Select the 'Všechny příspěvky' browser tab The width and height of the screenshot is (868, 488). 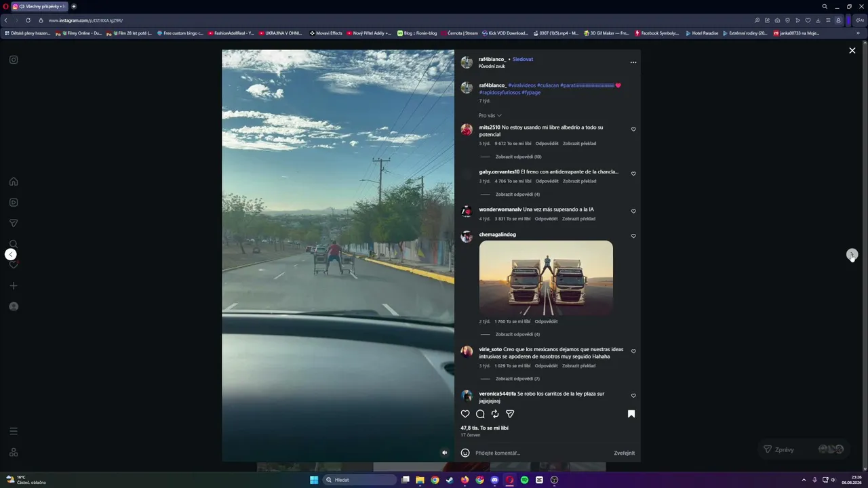[x=40, y=6]
